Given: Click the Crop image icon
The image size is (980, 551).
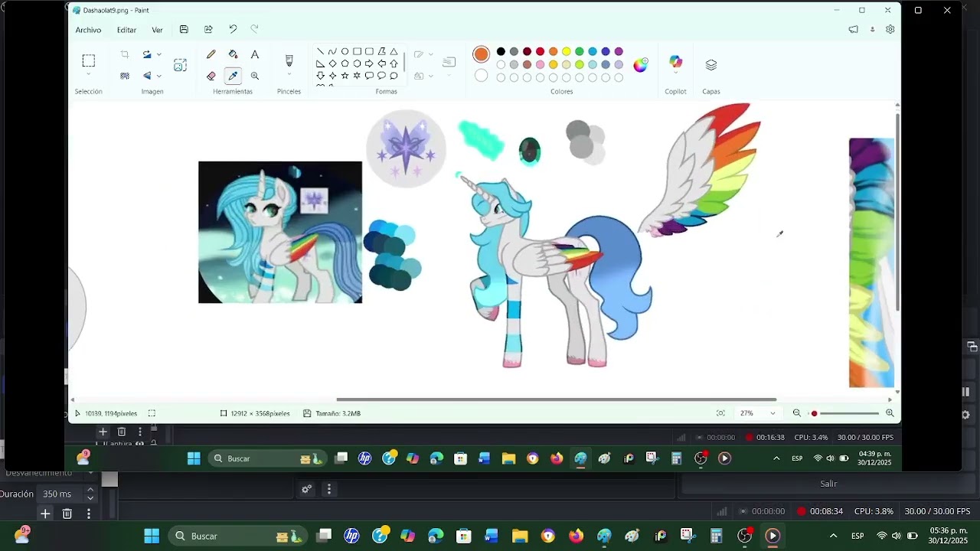Looking at the screenshot, I should [125, 54].
